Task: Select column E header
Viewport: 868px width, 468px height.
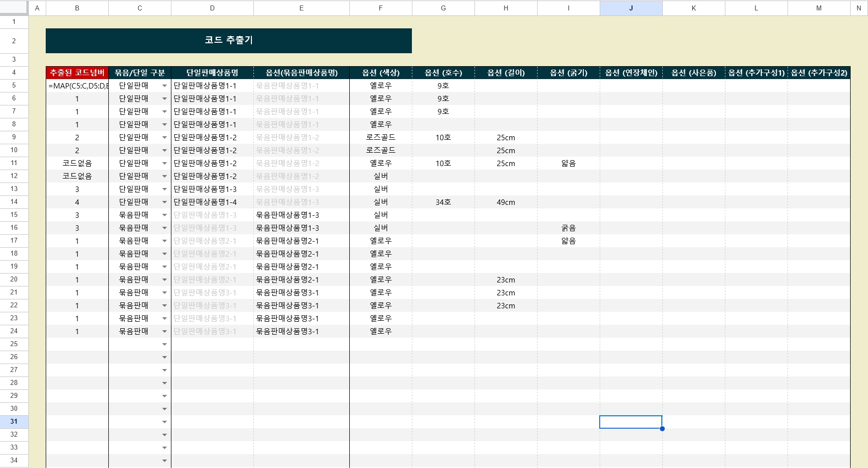Action: [302, 8]
